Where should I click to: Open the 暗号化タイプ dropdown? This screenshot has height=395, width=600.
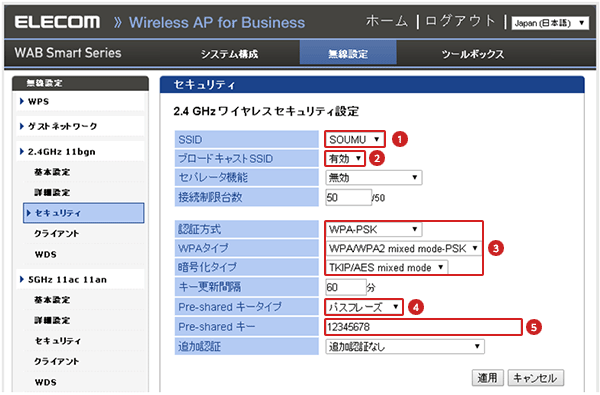point(386,267)
